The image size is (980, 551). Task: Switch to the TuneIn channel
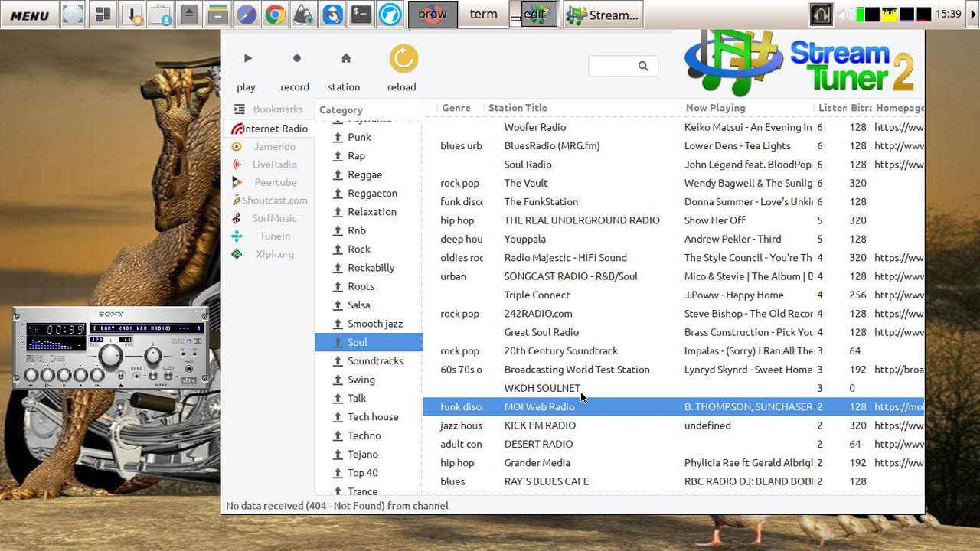[268, 236]
